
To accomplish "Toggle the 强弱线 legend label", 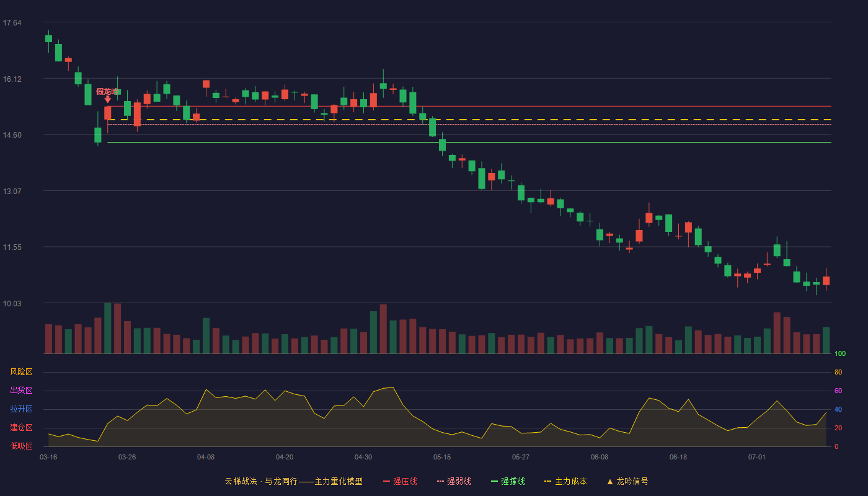I will pos(459,482).
